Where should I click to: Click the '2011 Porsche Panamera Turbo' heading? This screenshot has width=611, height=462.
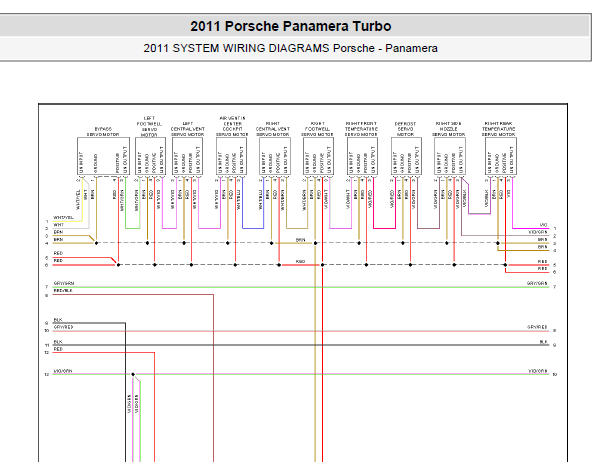click(x=291, y=26)
